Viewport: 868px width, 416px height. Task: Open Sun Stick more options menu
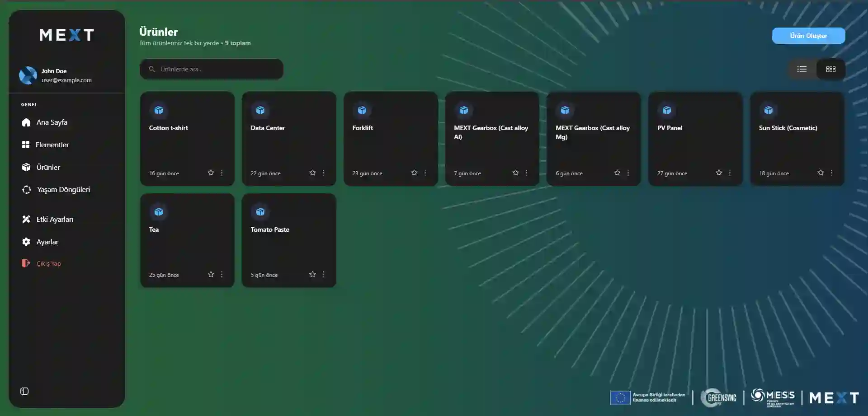pyautogui.click(x=831, y=173)
